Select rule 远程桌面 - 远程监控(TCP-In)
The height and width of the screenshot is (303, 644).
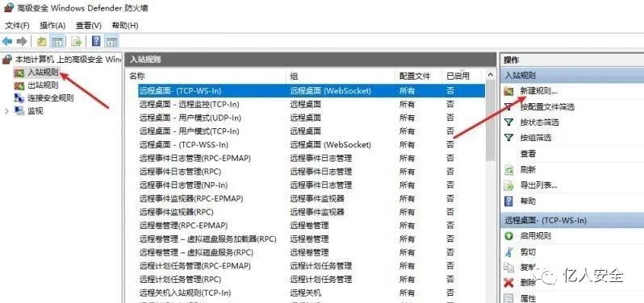[x=312, y=105]
